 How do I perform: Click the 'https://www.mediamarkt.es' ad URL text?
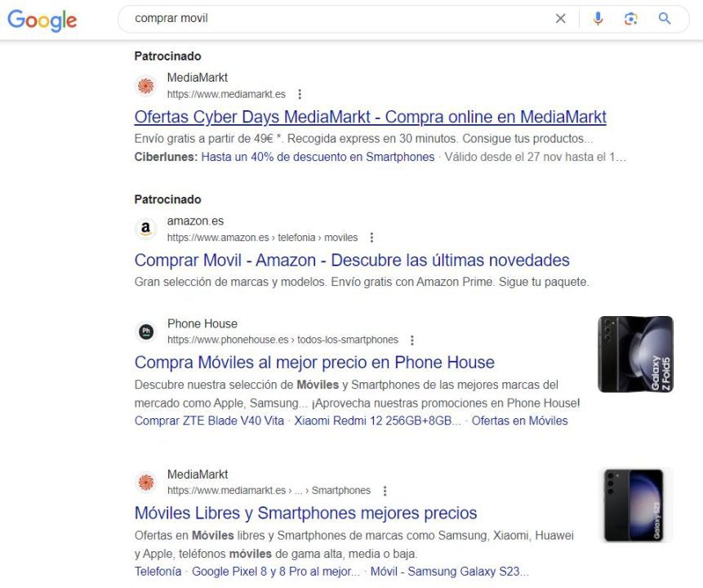point(226,94)
